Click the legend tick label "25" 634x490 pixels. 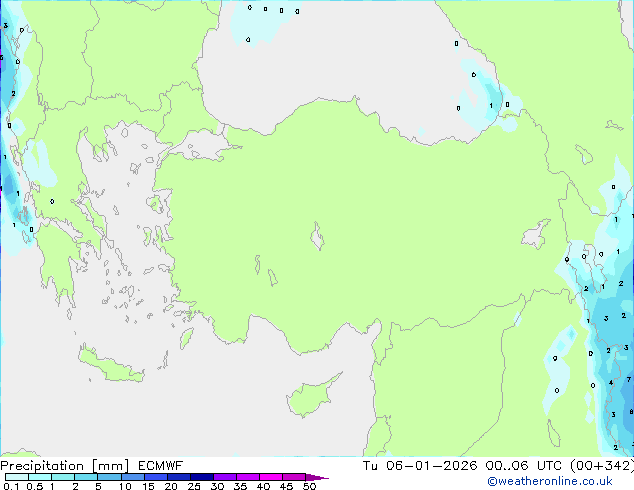(194, 486)
